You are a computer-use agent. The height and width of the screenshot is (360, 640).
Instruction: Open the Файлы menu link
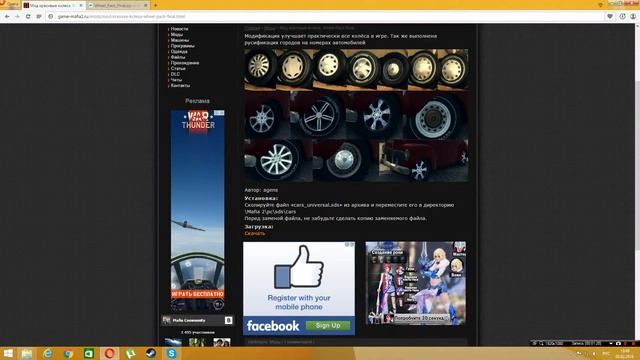click(178, 58)
